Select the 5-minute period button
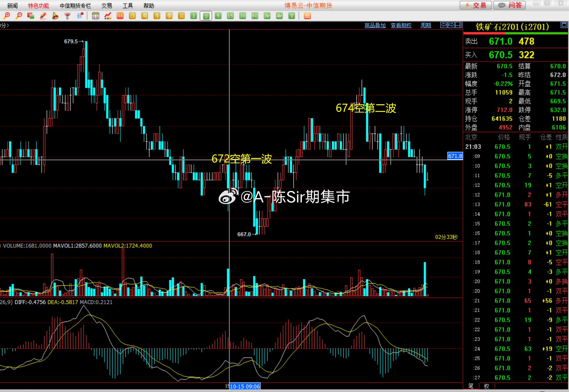This screenshot has width=569, height=392. (218, 16)
